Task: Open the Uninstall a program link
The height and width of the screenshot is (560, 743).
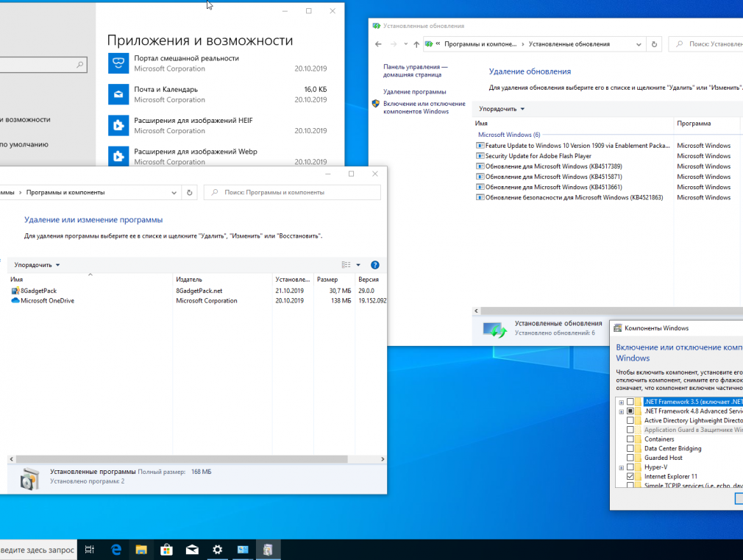Action: (415, 92)
